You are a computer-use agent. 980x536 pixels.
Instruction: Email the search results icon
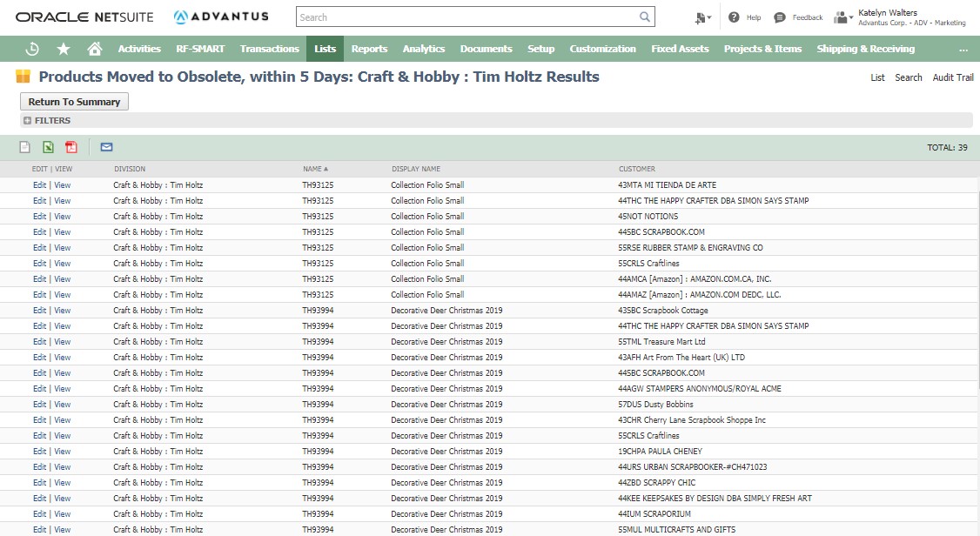(x=106, y=147)
